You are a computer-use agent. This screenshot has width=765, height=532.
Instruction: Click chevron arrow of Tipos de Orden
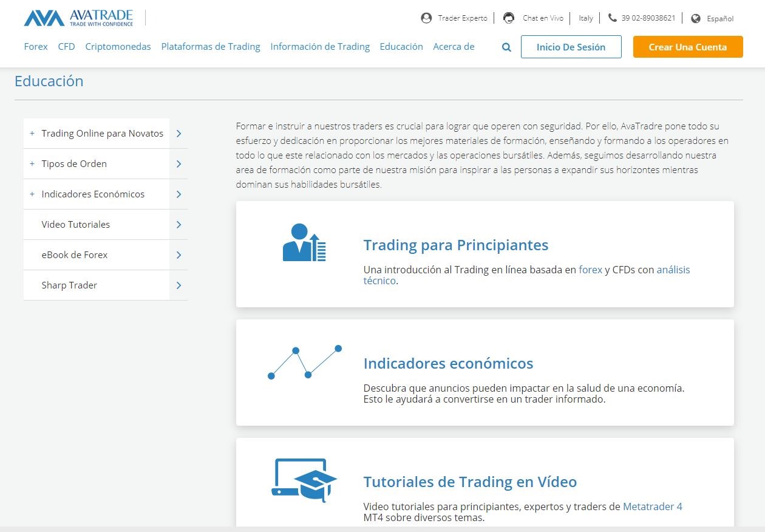click(178, 164)
